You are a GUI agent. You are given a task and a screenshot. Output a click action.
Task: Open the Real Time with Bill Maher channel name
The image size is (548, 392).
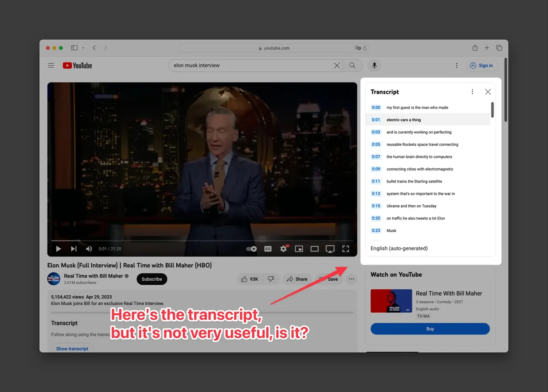pos(94,276)
